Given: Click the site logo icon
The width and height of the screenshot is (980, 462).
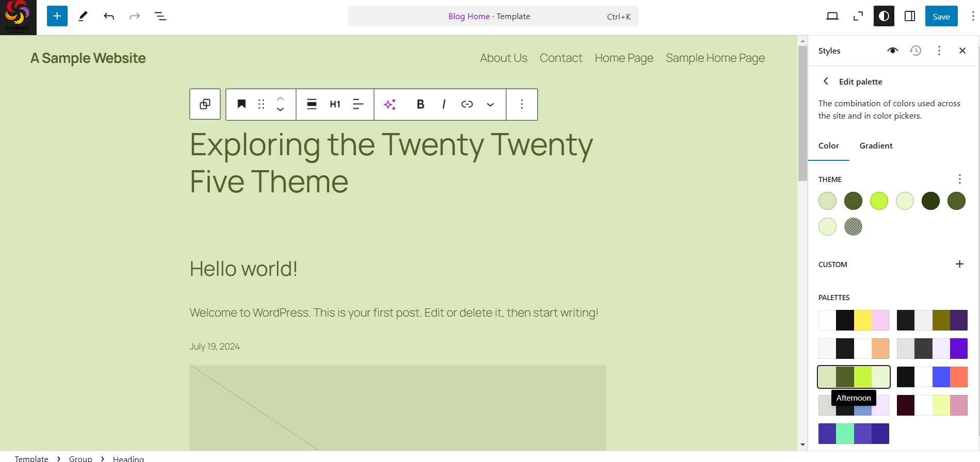Looking at the screenshot, I should 18,17.
